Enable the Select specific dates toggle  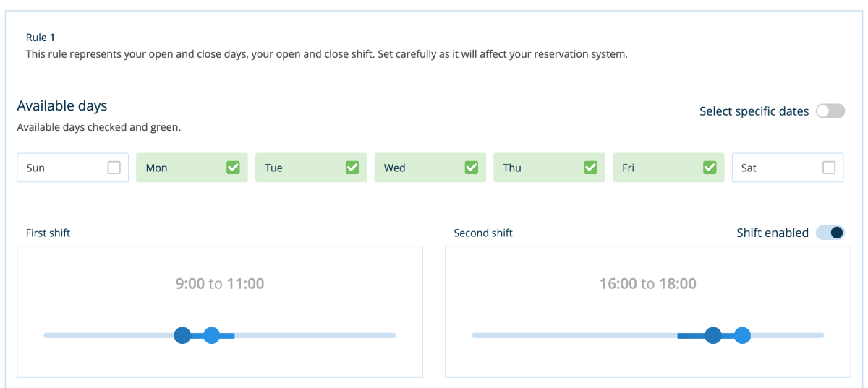pyautogui.click(x=830, y=111)
